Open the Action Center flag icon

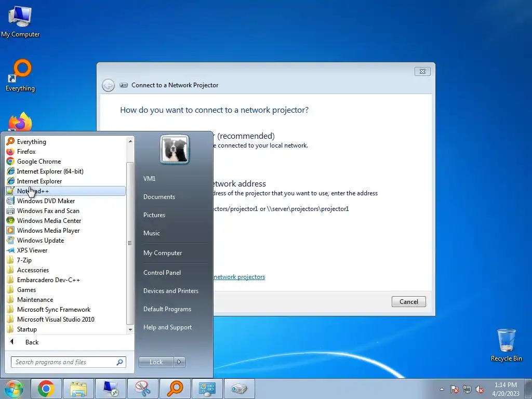click(x=455, y=389)
